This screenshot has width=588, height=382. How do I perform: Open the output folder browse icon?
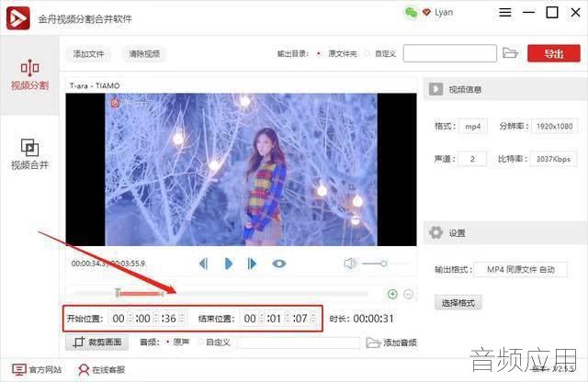pos(510,53)
